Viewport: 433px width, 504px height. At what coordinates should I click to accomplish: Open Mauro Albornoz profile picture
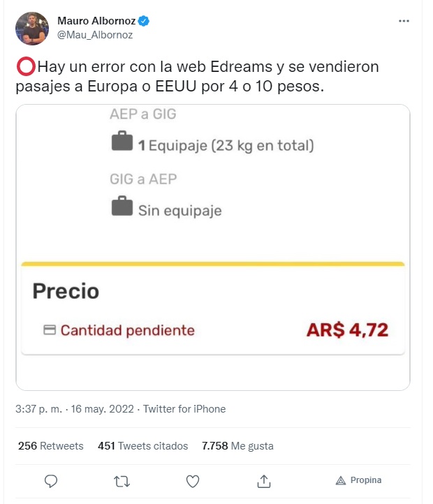(x=32, y=29)
